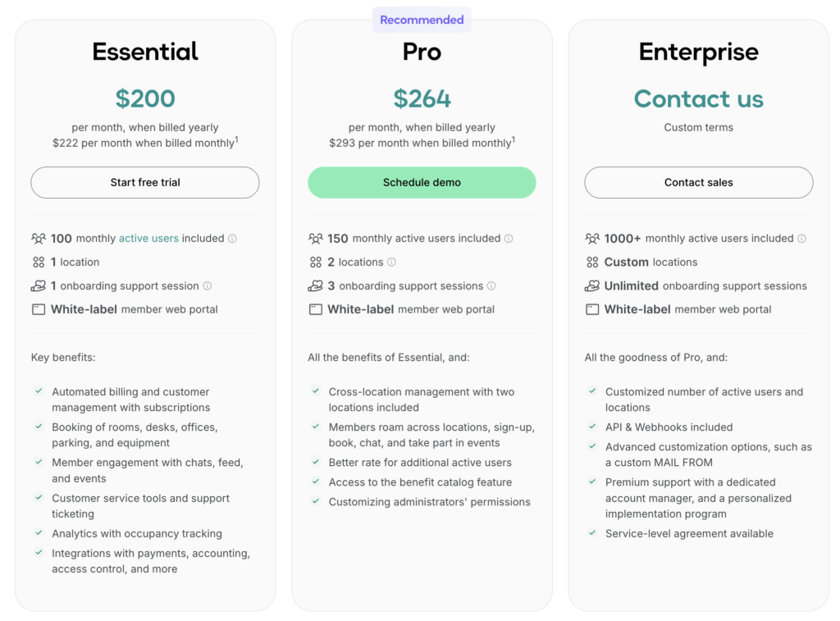This screenshot has height=621, width=840.
Task: Click the Recommended badge above Pro
Action: click(x=422, y=19)
